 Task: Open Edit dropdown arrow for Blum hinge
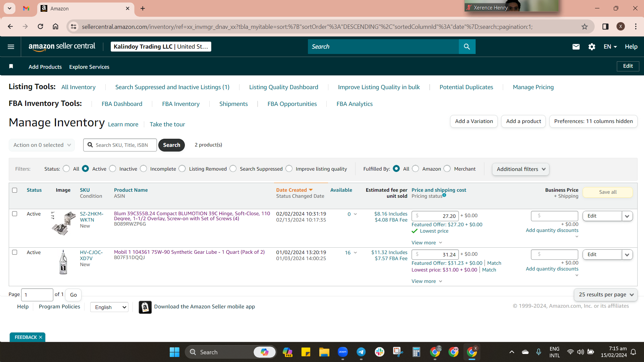click(627, 216)
